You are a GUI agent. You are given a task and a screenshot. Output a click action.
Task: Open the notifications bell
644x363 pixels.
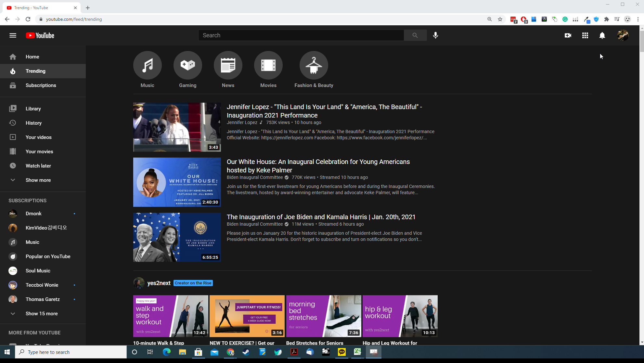(x=602, y=35)
